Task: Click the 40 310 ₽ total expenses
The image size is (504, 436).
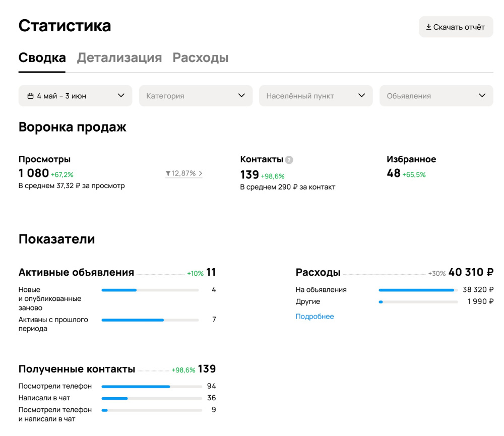Action: point(471,272)
